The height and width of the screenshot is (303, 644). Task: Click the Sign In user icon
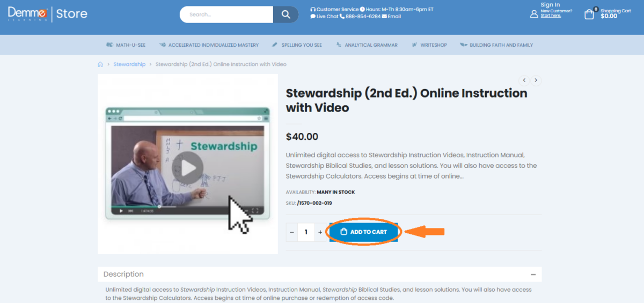[534, 14]
